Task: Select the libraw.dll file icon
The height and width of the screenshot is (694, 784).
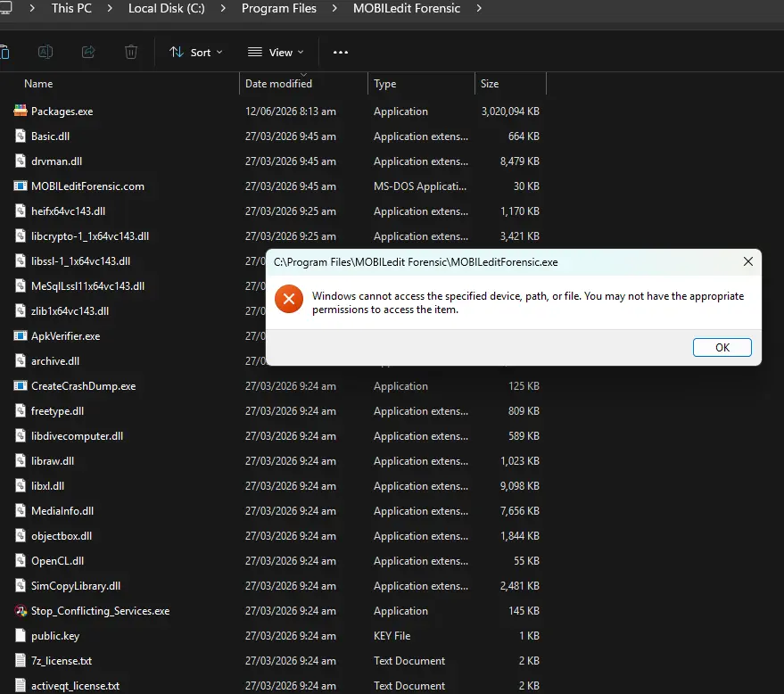Action: click(x=21, y=461)
